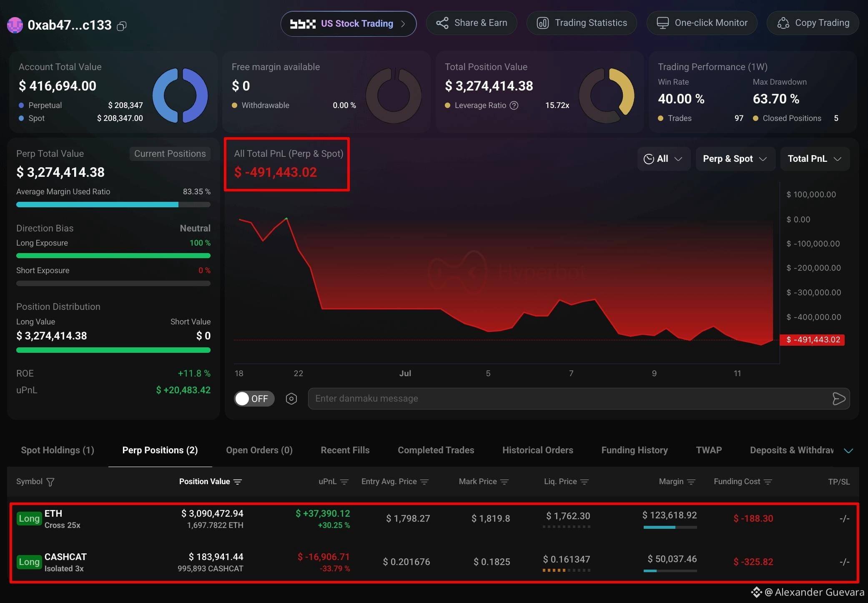Click CASHCAT TP/SL value
Screen dimensions: 868x603
pos(845,562)
